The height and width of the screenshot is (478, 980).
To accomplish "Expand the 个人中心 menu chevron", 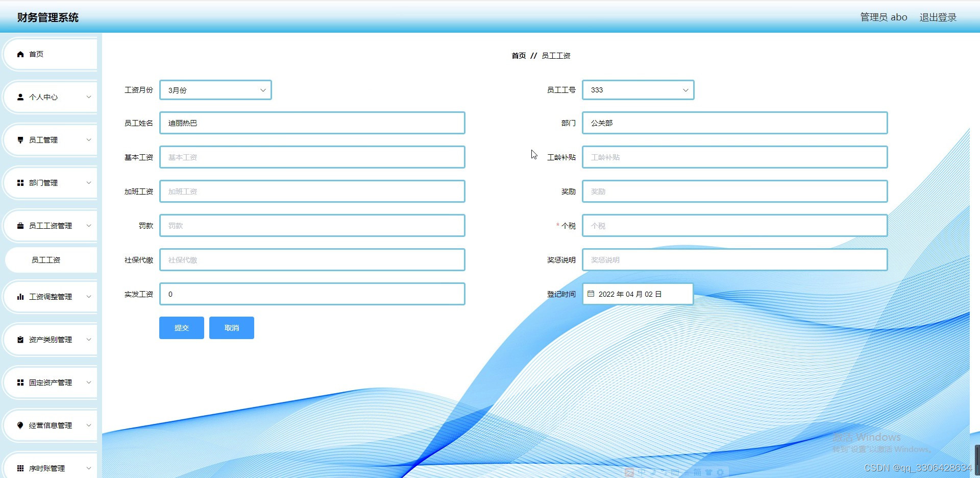I will tap(89, 97).
